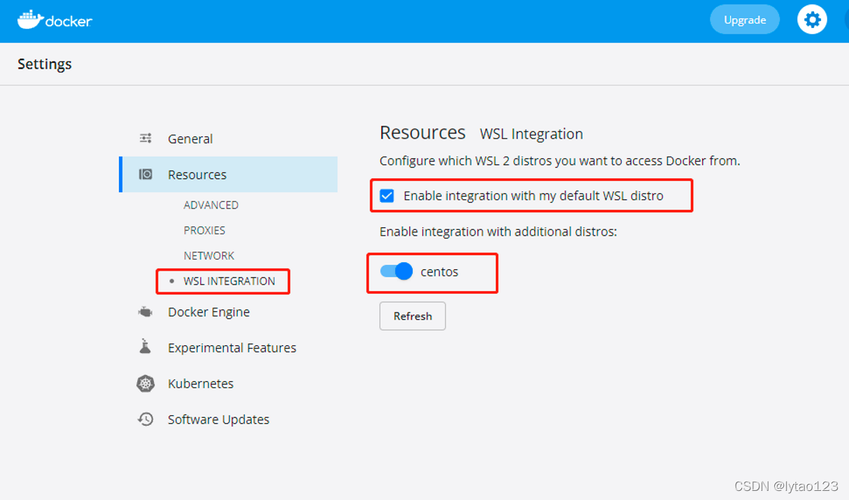Toggle the centos integration switch
This screenshot has width=849, height=500.
(396, 271)
